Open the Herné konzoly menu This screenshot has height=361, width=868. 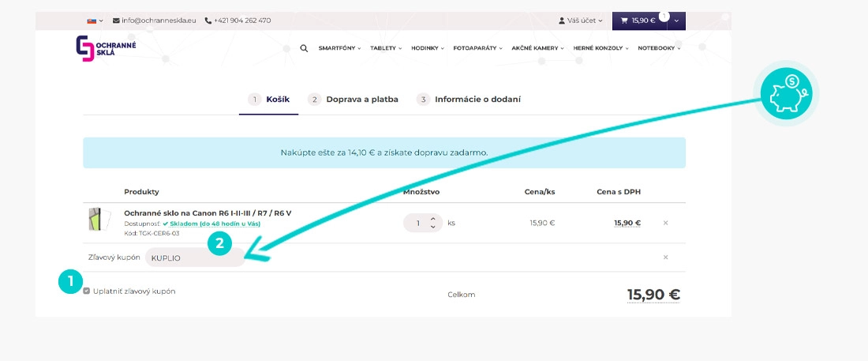click(600, 48)
